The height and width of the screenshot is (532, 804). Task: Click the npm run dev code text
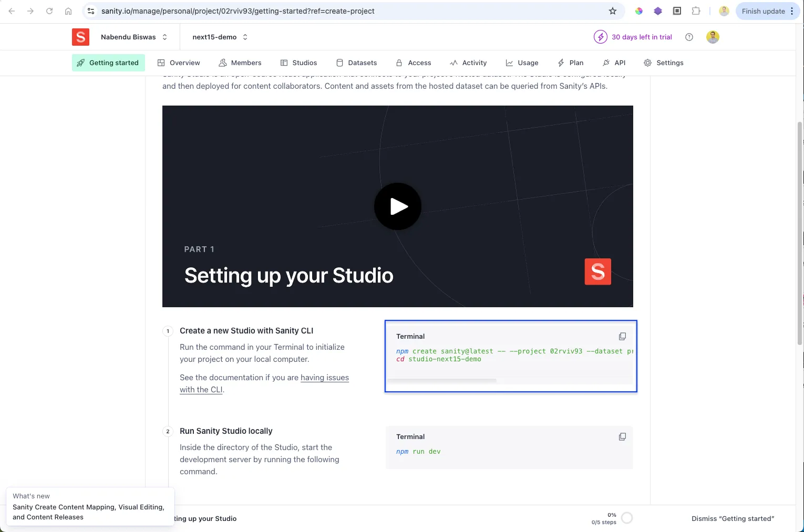418,451
